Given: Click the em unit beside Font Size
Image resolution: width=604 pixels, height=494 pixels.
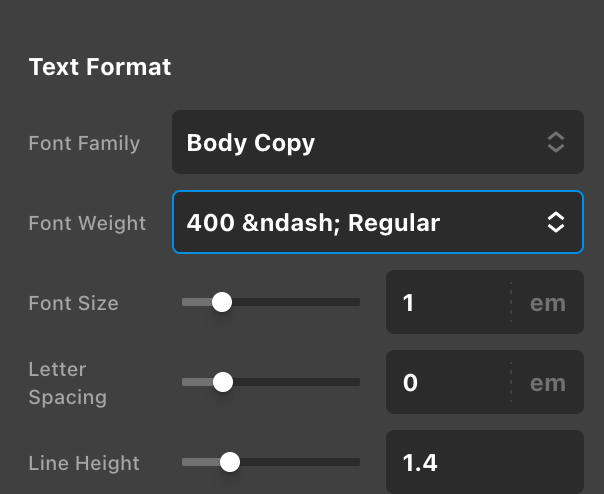Looking at the screenshot, I should [x=547, y=302].
